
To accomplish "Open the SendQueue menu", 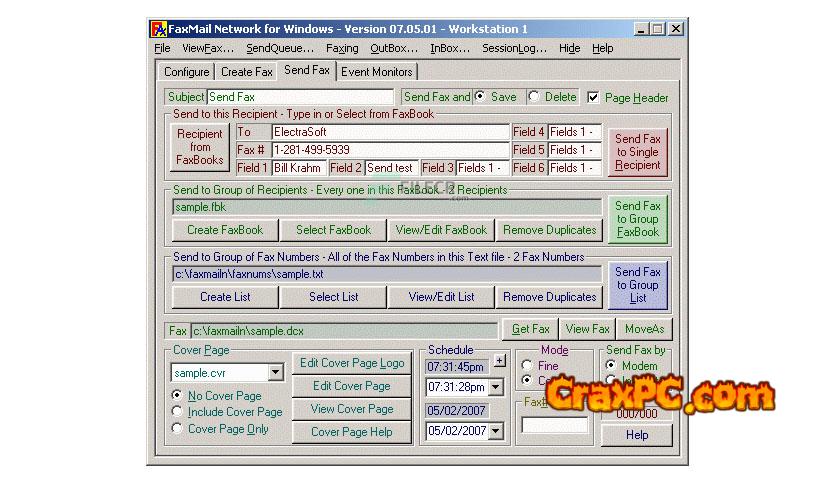I will pyautogui.click(x=280, y=49).
